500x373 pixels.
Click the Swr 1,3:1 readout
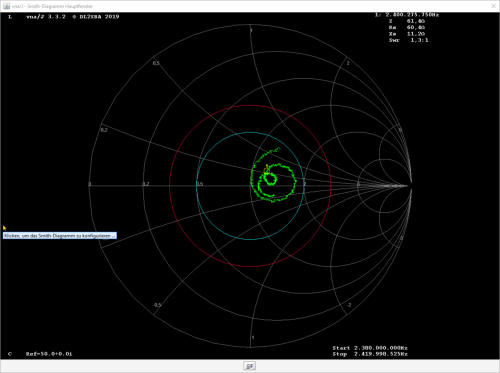(x=409, y=40)
